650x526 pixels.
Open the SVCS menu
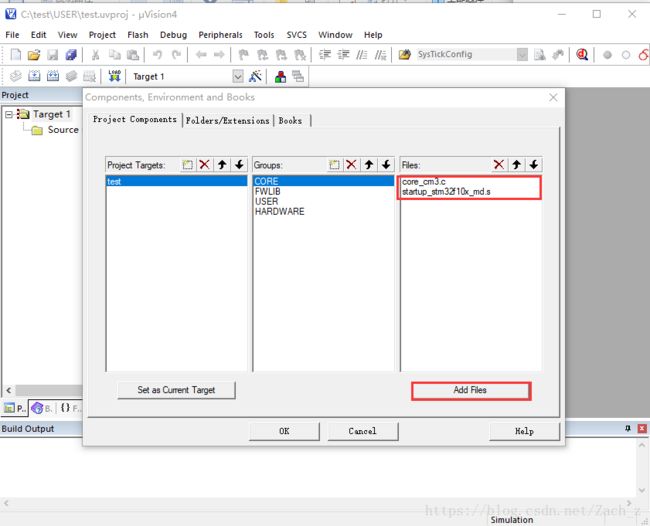(296, 35)
